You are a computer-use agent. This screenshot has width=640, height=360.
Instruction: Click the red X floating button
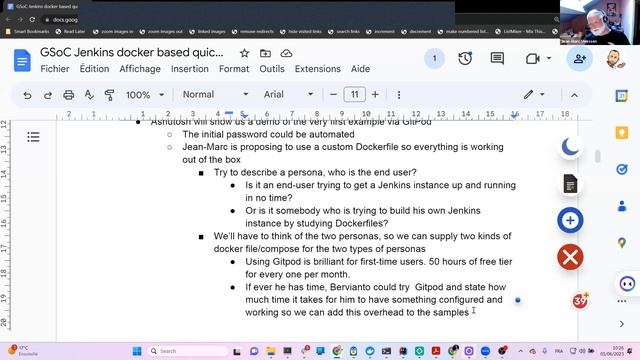570,257
